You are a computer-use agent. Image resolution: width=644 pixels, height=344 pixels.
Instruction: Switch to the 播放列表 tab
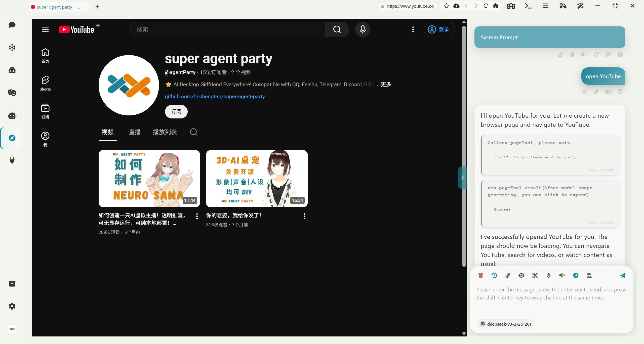click(x=165, y=132)
